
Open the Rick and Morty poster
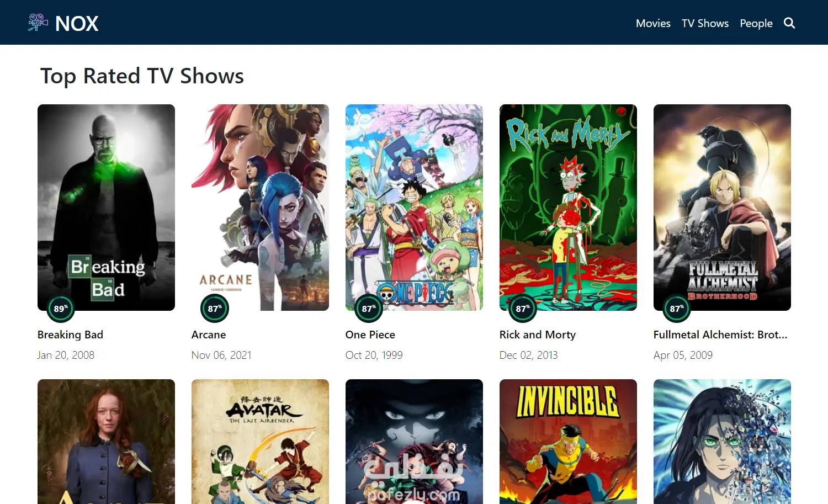coord(568,208)
